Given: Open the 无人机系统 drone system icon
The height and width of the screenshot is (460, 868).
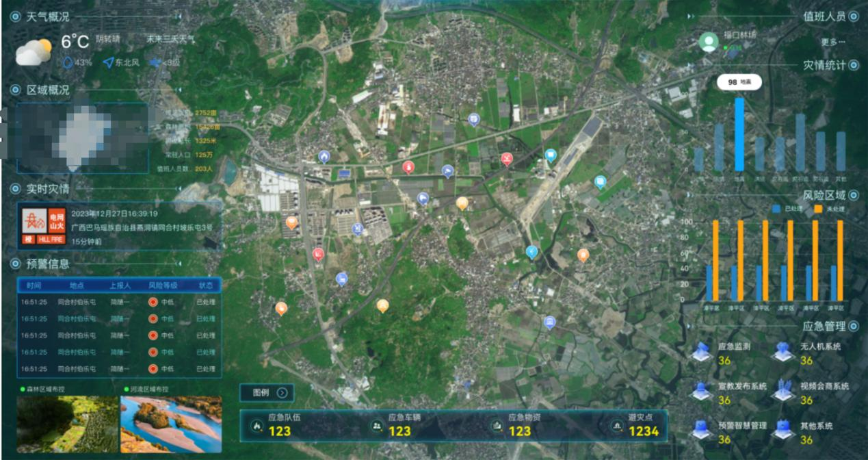Looking at the screenshot, I should (783, 353).
